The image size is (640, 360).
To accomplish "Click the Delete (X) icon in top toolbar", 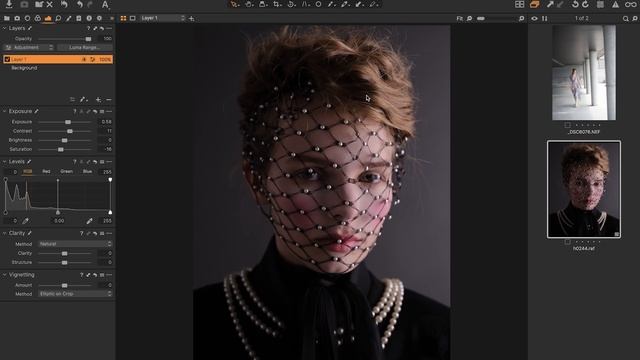I will (49, 4).
